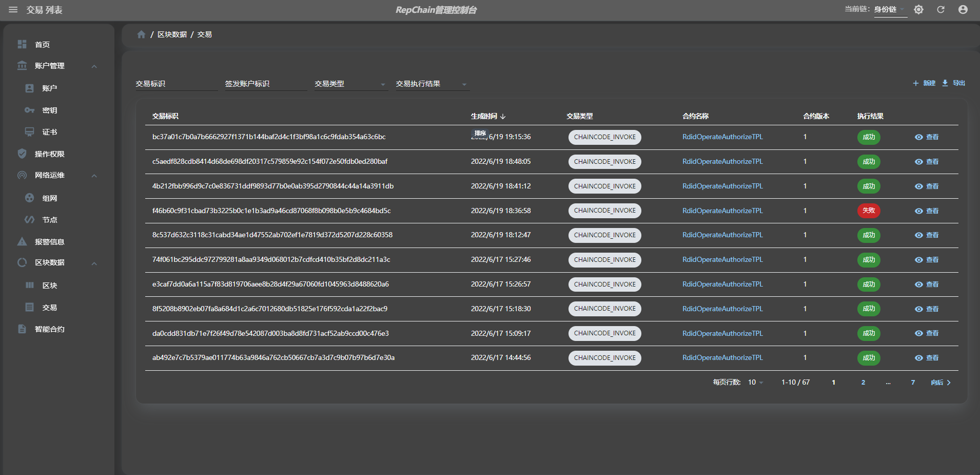Click the 账户管理 bank icon
Viewport: 980px width, 475px height.
pyautogui.click(x=22, y=66)
